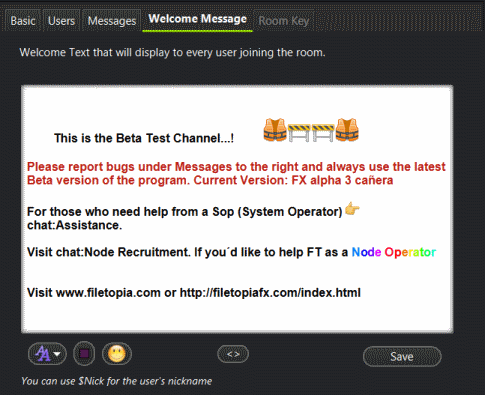485x395 pixels.
Task: Open the Basic tab
Action: pos(23,21)
